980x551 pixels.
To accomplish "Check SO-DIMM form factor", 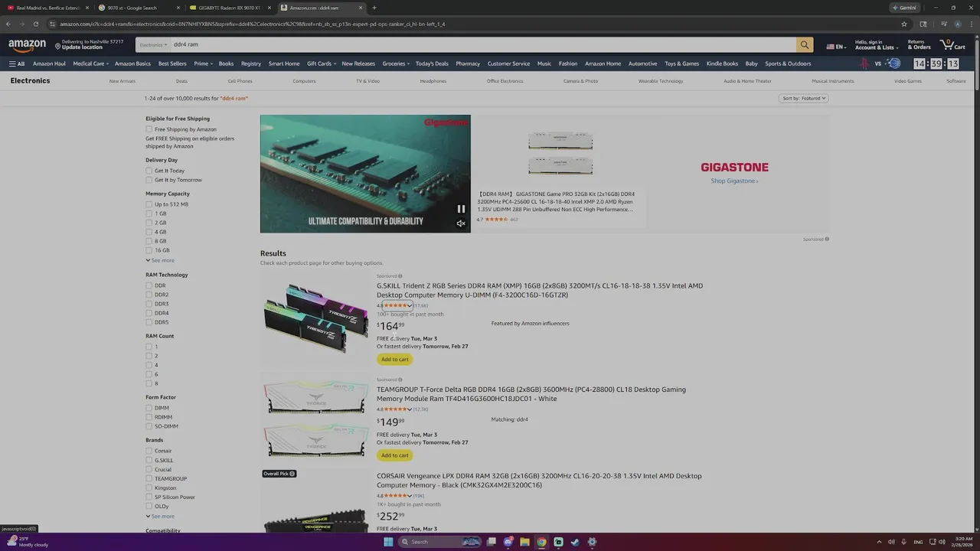I will (149, 426).
